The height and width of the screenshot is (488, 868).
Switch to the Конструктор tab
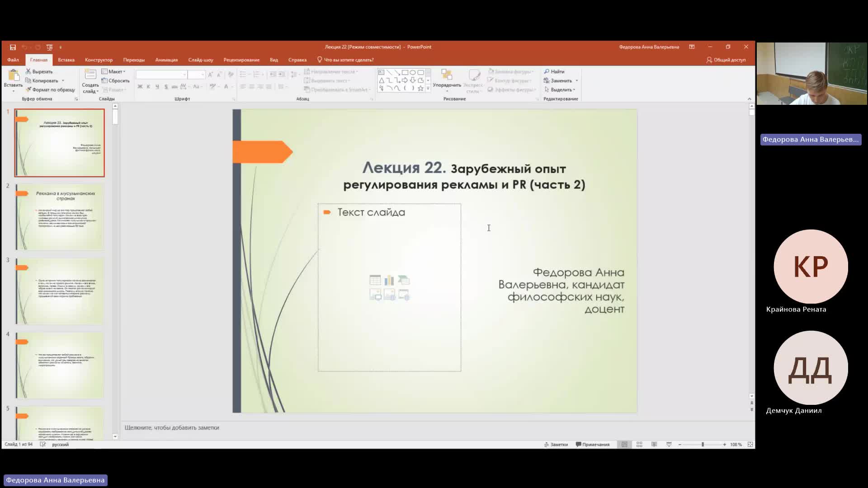pos(99,60)
